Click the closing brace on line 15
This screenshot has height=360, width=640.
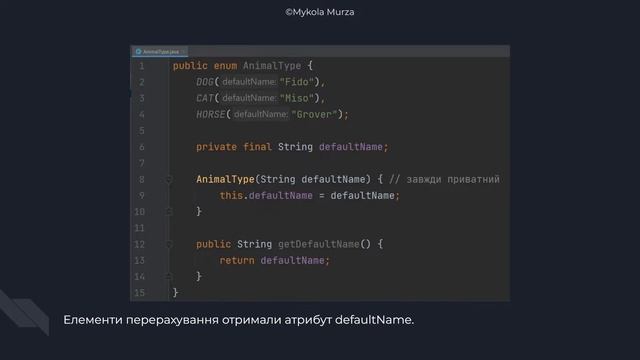176,293
